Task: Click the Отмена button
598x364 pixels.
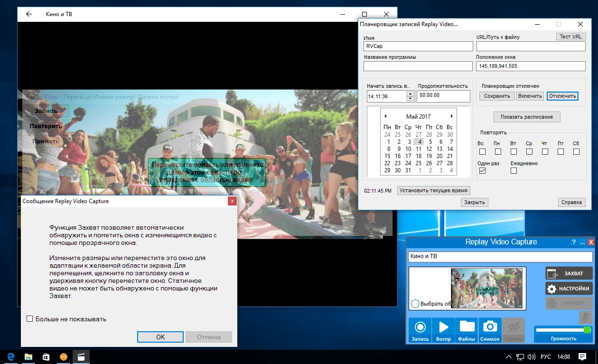Action: point(209,337)
